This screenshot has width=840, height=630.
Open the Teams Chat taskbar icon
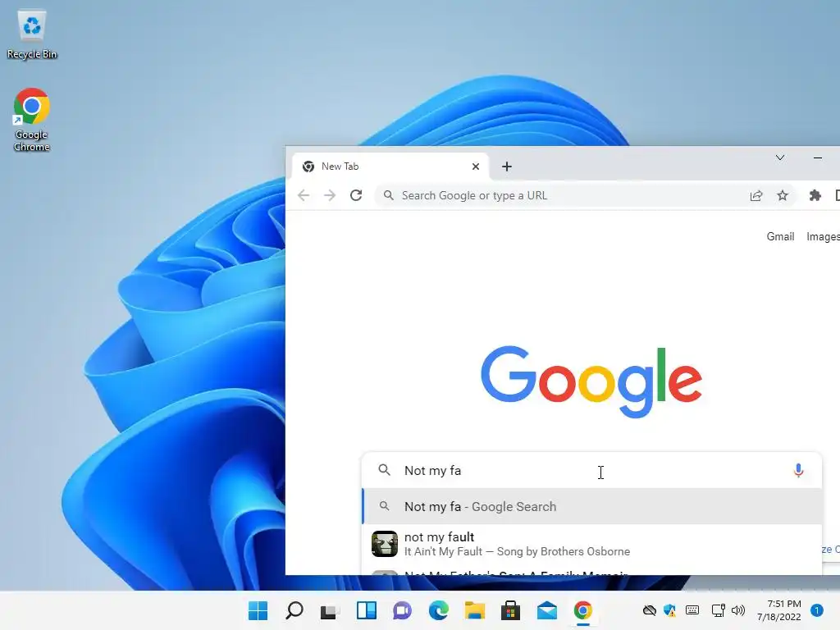pos(402,610)
